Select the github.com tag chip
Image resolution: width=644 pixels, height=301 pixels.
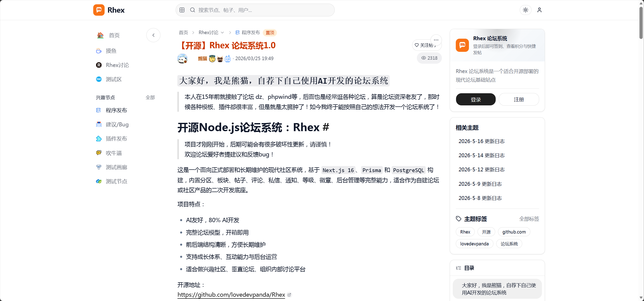(514, 232)
